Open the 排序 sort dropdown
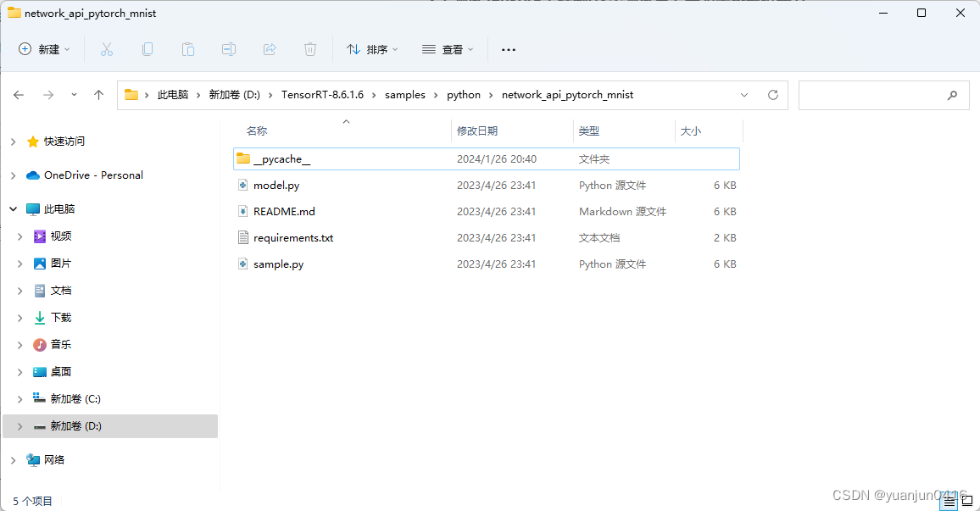 coord(372,49)
